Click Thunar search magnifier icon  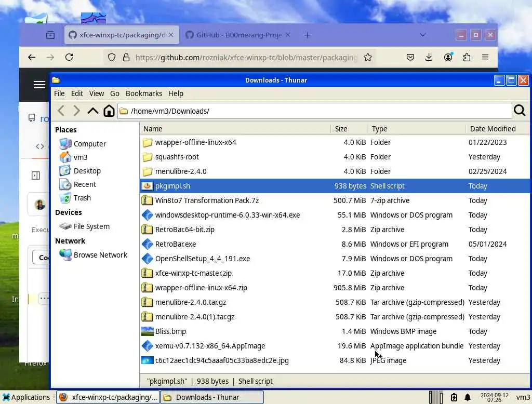[520, 110]
